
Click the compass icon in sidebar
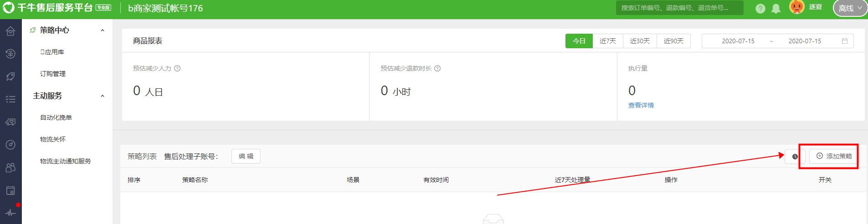click(10, 145)
